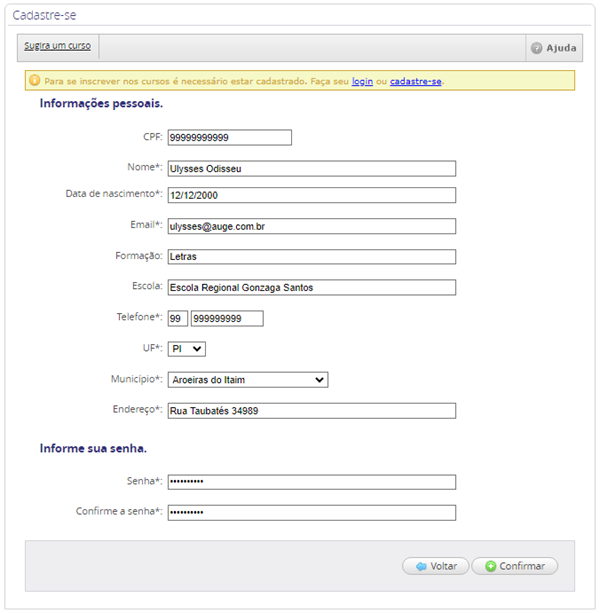Click the blue back arrow icon on Voltar
Image resolution: width=600 pixels, height=613 pixels.
[421, 566]
